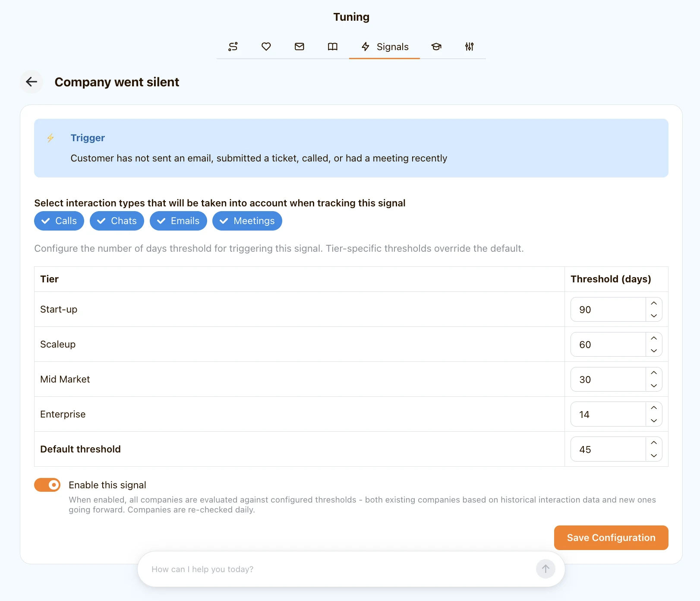Screen dimensions: 700x601
Task: Increase the Enterprise threshold with up arrow
Action: [x=654, y=408]
